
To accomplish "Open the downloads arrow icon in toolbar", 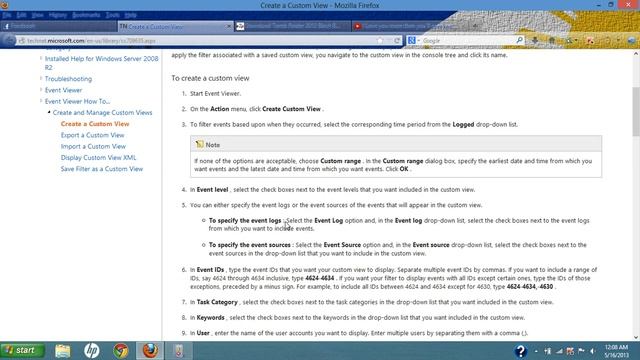I will pyautogui.click(x=535, y=40).
